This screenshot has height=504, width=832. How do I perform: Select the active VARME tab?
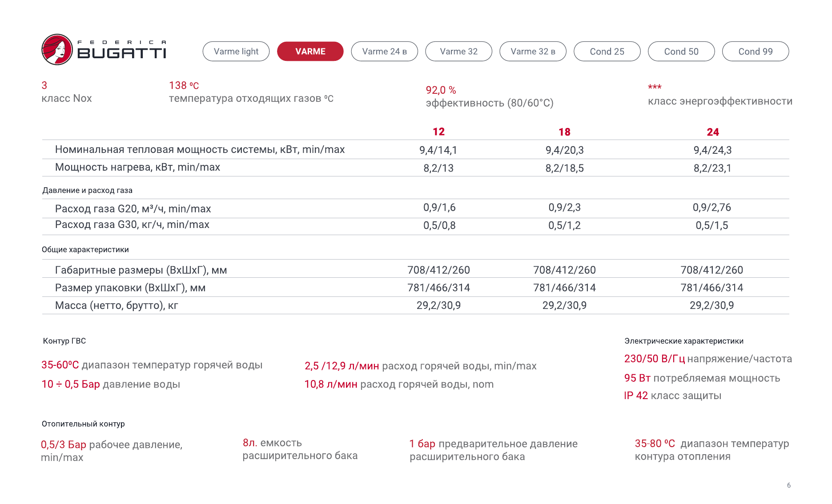pos(310,52)
